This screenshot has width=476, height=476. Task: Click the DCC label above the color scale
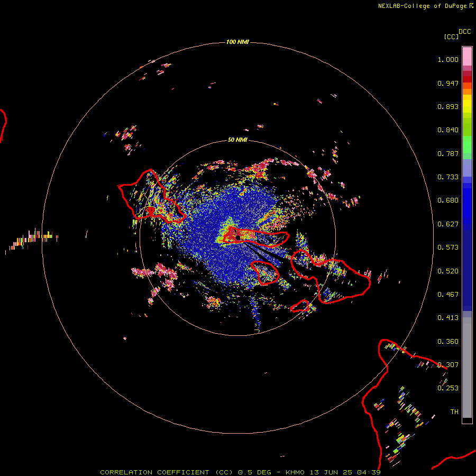coord(465,32)
